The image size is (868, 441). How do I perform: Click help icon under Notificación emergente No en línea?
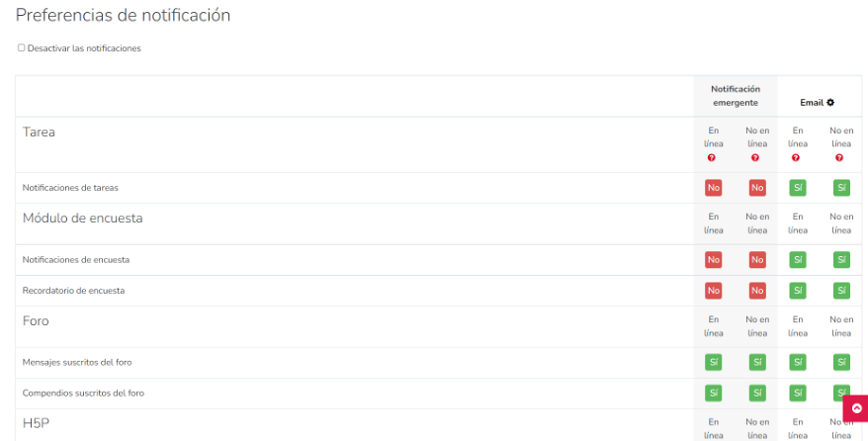point(756,158)
